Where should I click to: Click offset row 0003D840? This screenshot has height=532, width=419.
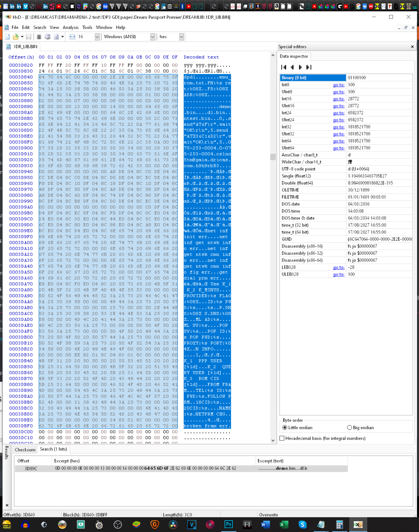point(21,77)
